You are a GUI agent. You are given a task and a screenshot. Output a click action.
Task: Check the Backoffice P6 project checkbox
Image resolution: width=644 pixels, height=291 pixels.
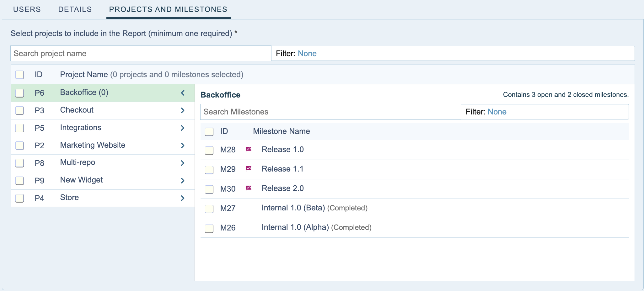point(20,93)
